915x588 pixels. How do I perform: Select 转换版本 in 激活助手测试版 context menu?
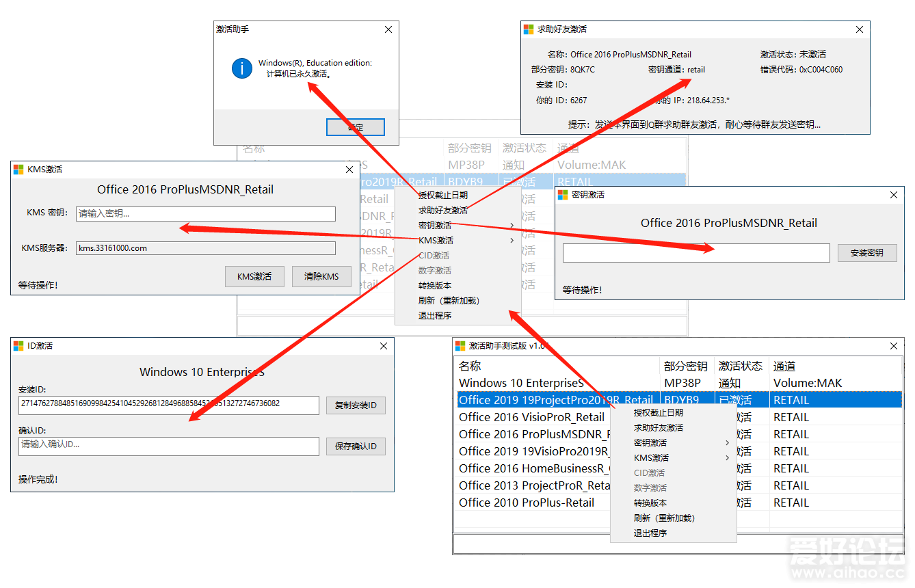coord(650,503)
